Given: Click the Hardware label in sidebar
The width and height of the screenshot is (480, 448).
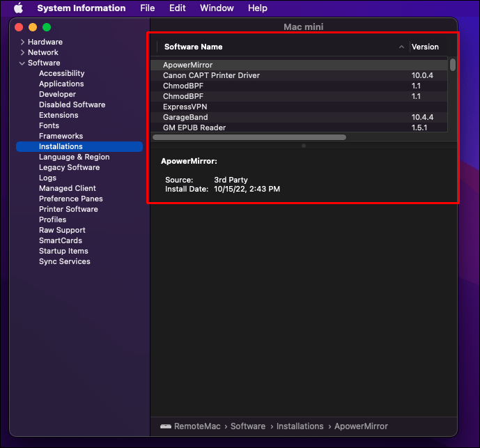Looking at the screenshot, I should click(45, 42).
